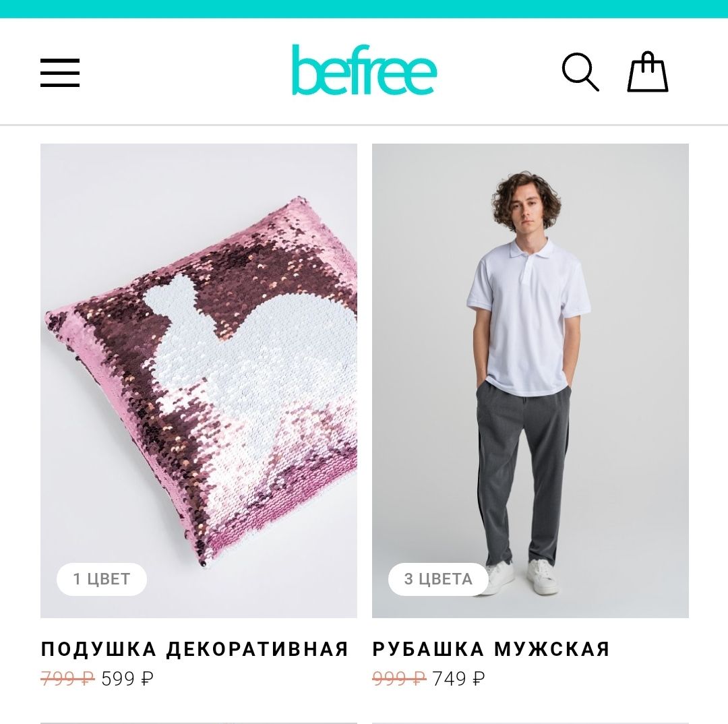728x724 pixels.
Task: Open the hamburger navigation menu
Action: pos(60,72)
